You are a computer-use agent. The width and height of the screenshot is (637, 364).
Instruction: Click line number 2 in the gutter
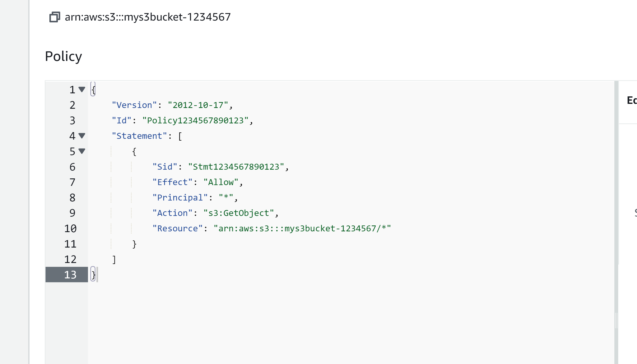73,105
